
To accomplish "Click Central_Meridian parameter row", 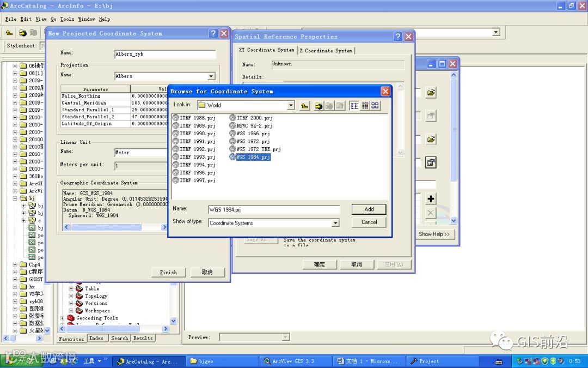I will (x=114, y=103).
